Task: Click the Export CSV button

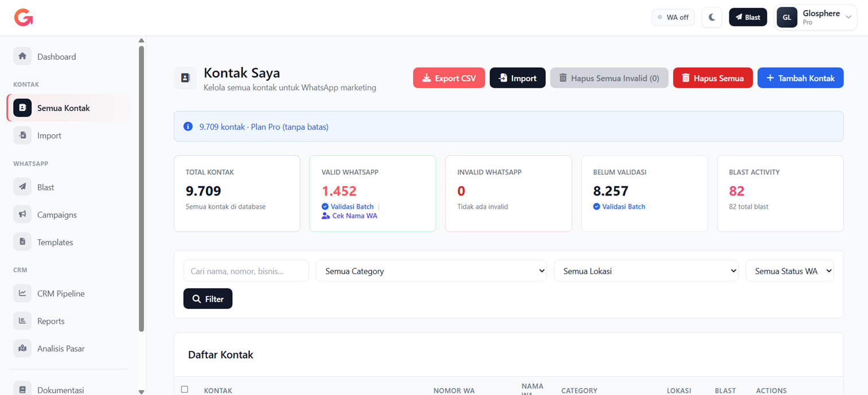Action: [x=449, y=78]
